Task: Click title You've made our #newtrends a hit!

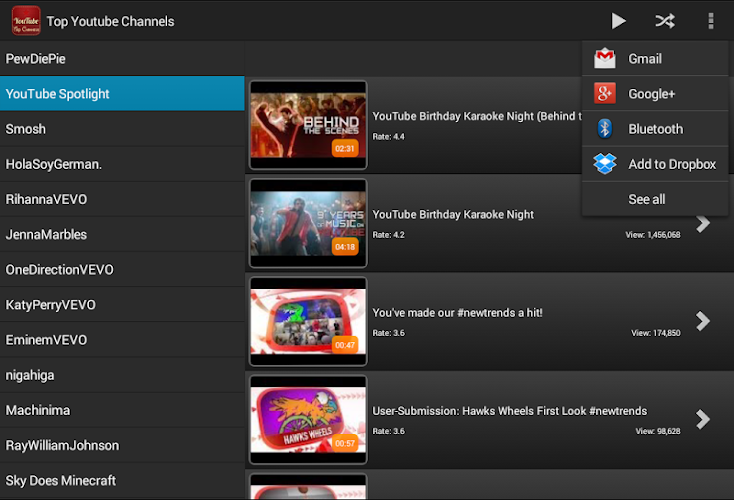Action: pyautogui.click(x=457, y=313)
